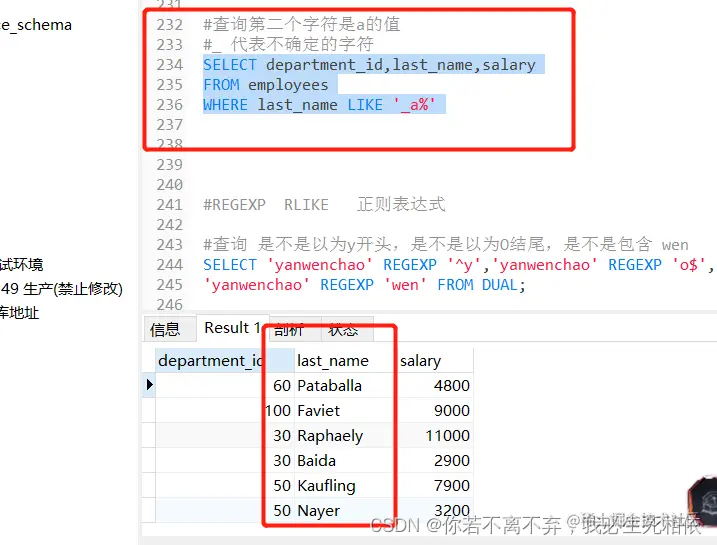
Task: Click the SELECT keyword on line 234
Action: [x=230, y=65]
